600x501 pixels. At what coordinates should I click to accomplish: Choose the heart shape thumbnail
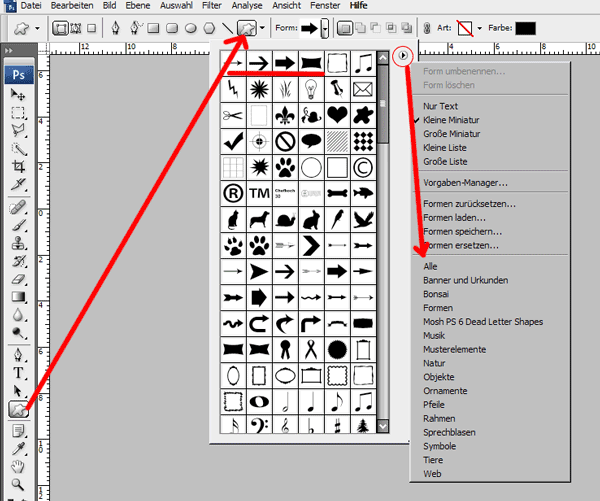coord(337,115)
